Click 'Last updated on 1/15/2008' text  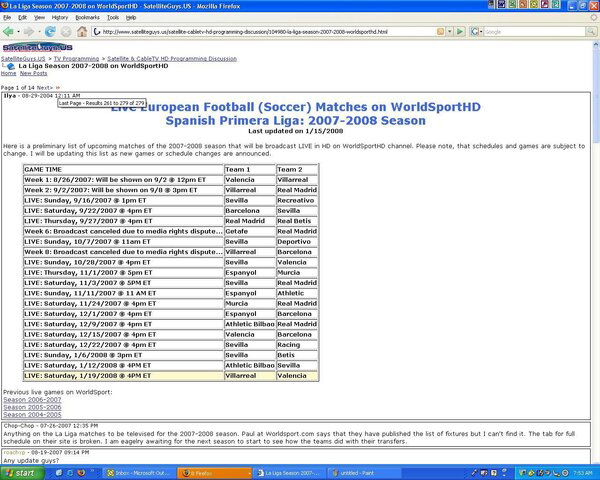point(296,131)
